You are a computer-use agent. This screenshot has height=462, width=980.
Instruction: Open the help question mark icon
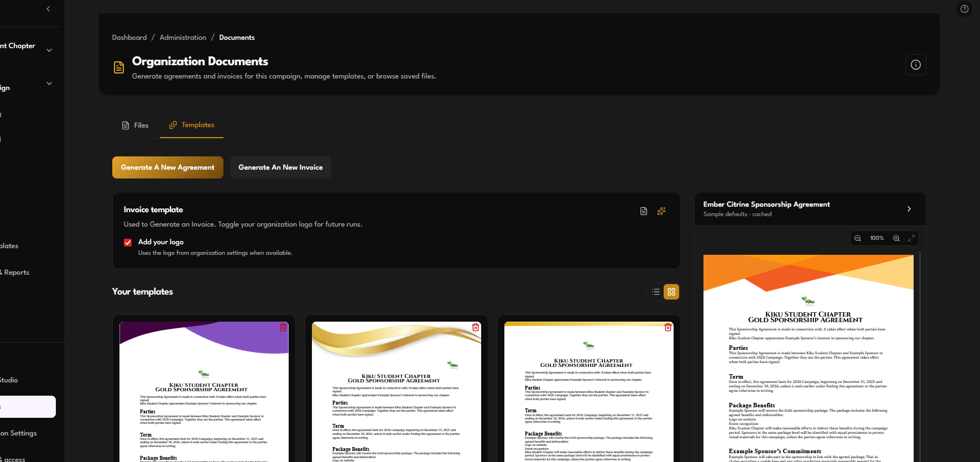tap(965, 9)
